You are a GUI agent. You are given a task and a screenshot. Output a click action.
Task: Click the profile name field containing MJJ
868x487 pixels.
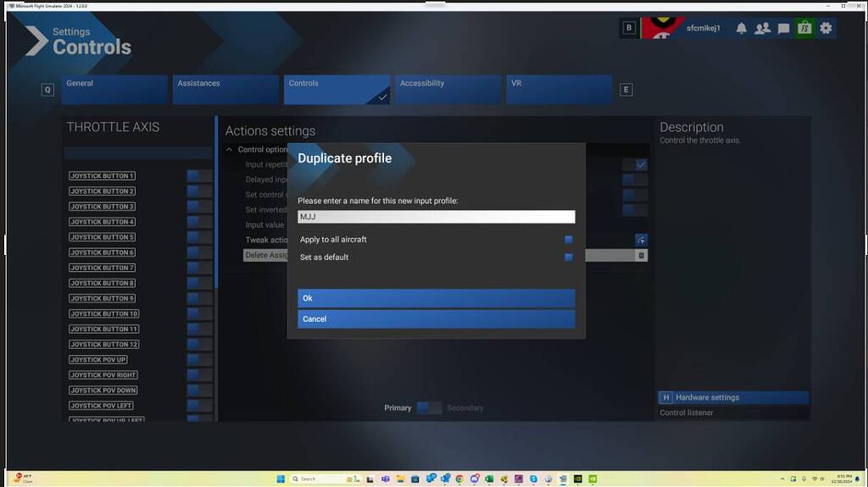(x=437, y=217)
